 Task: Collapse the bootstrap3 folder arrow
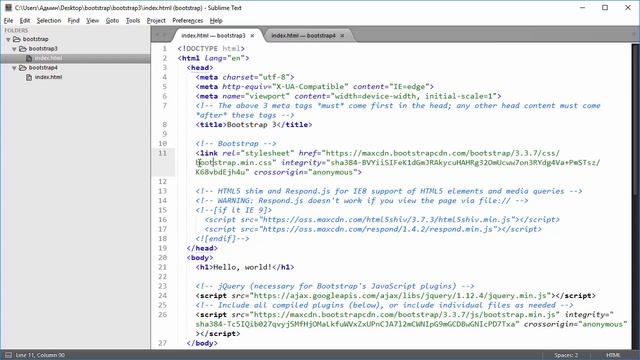point(14,49)
